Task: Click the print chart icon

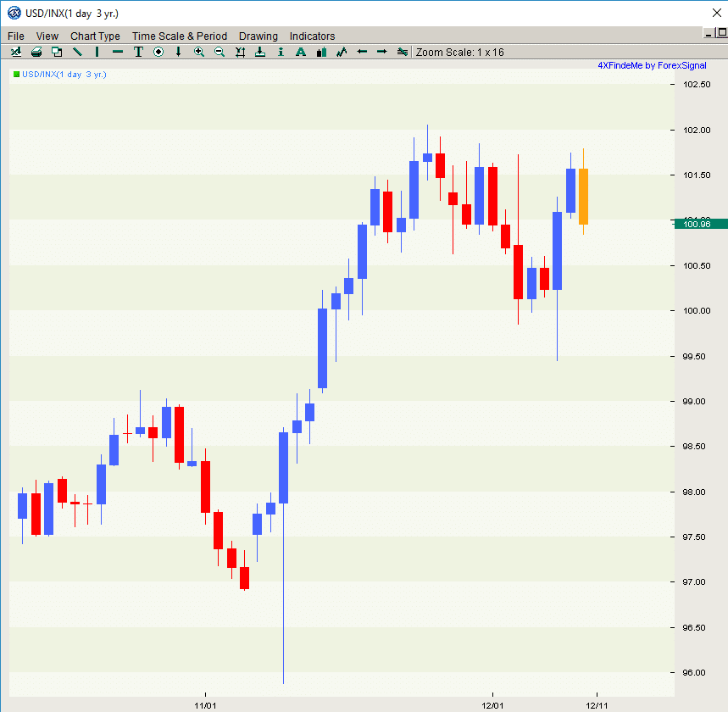Action: [36, 52]
